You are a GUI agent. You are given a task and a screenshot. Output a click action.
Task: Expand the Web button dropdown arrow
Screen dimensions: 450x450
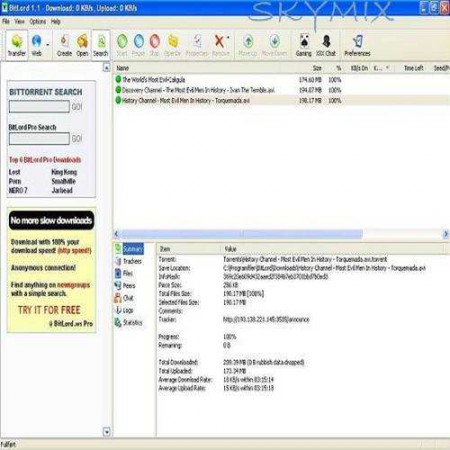(48, 45)
